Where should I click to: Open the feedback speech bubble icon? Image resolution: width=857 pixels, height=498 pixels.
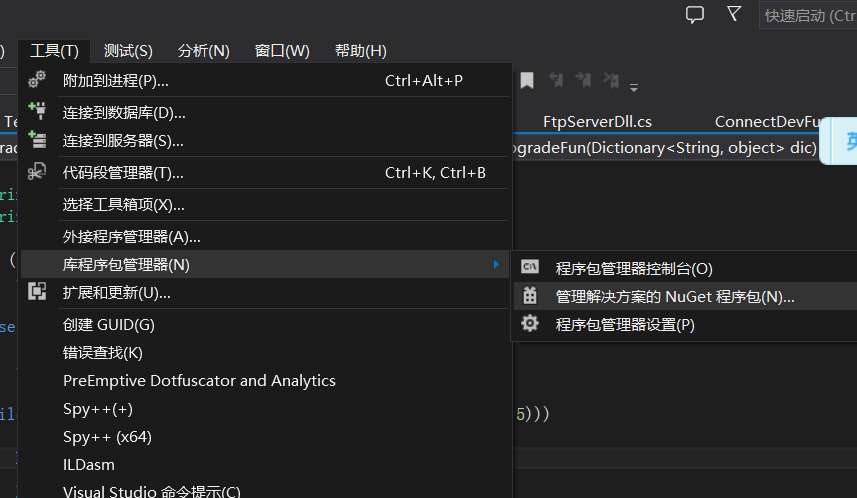click(x=695, y=15)
